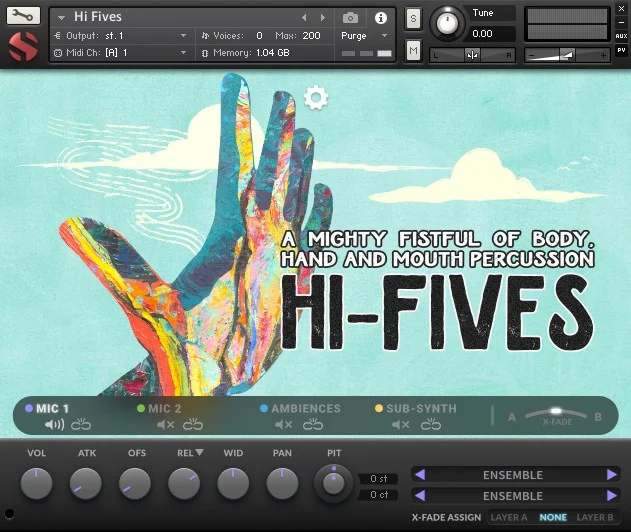Viewport: 631px width, 532px height.
Task: Solo the instrument with S button
Action: click(x=413, y=19)
